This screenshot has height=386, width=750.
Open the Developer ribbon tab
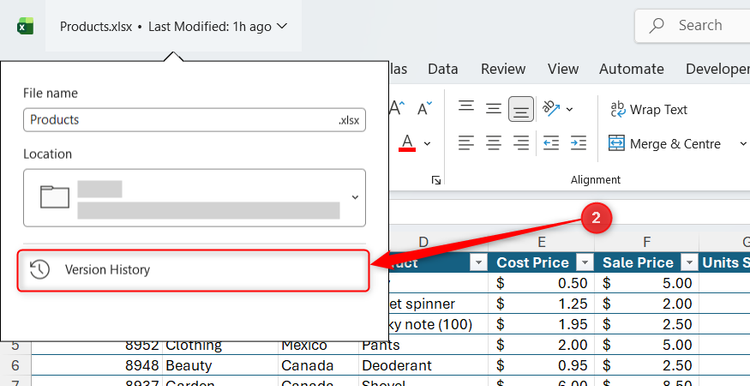pos(717,69)
